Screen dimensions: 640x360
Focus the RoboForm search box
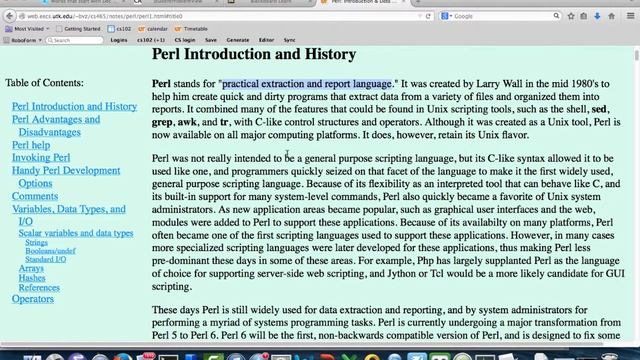click(75, 40)
